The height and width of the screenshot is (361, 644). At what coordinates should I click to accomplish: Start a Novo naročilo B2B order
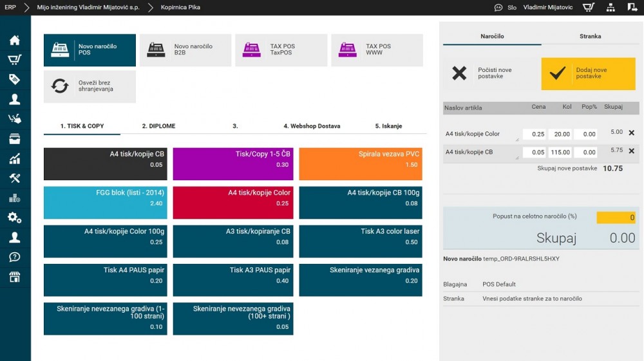coord(185,50)
